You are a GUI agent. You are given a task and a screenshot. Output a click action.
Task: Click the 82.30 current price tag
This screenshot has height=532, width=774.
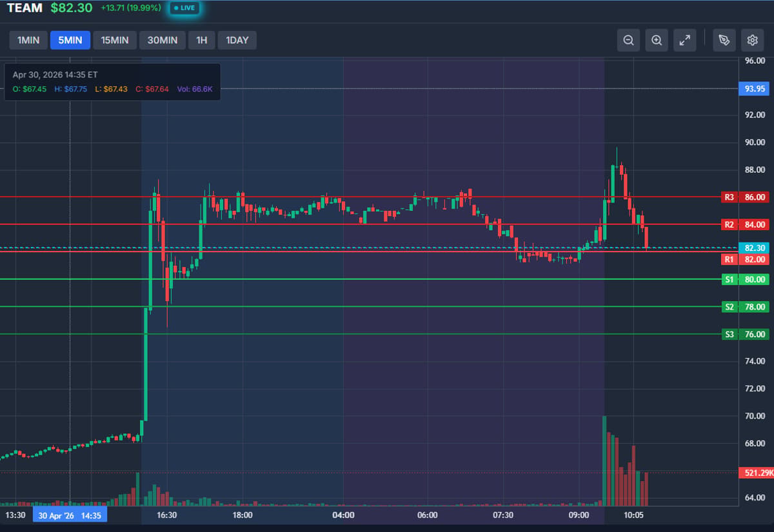pos(755,248)
